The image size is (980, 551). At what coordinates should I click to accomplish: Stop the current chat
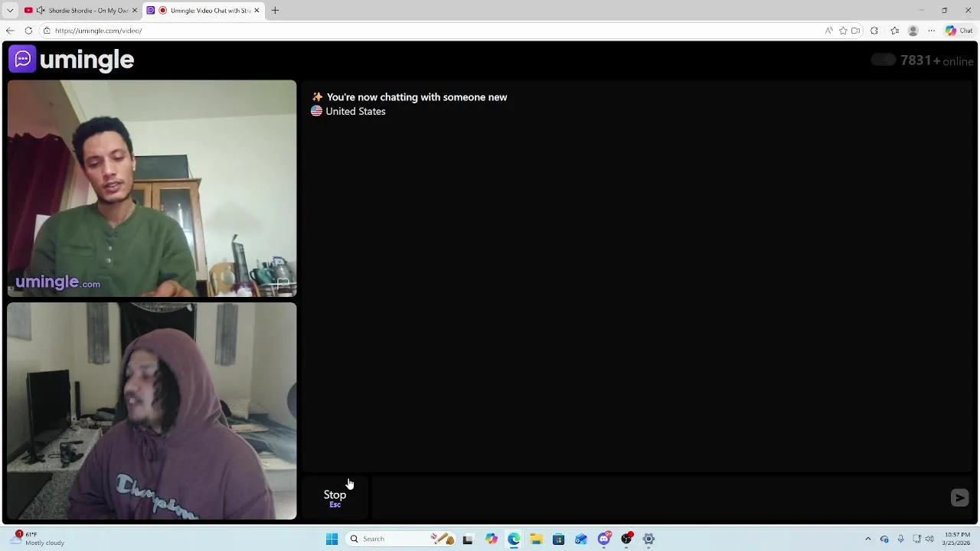(x=335, y=498)
